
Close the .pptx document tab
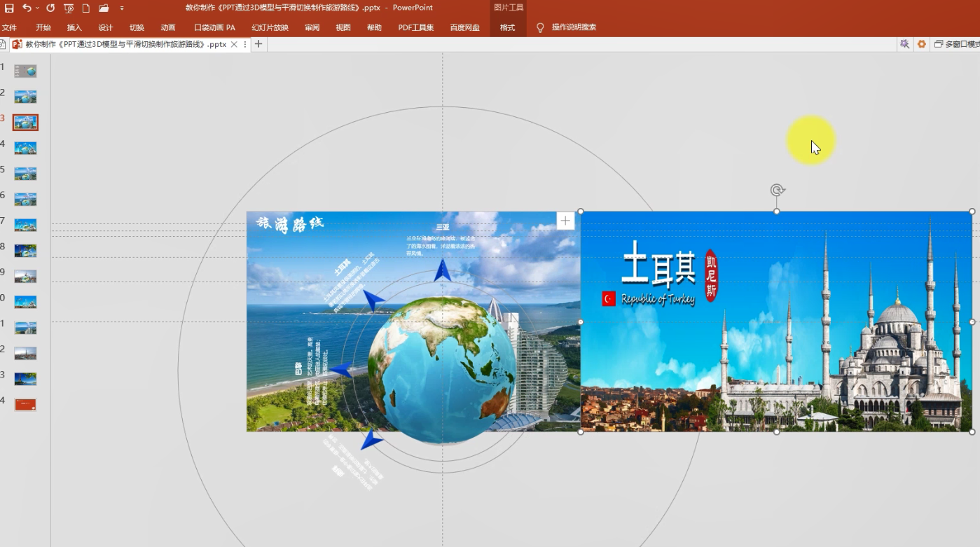pyautogui.click(x=235, y=44)
